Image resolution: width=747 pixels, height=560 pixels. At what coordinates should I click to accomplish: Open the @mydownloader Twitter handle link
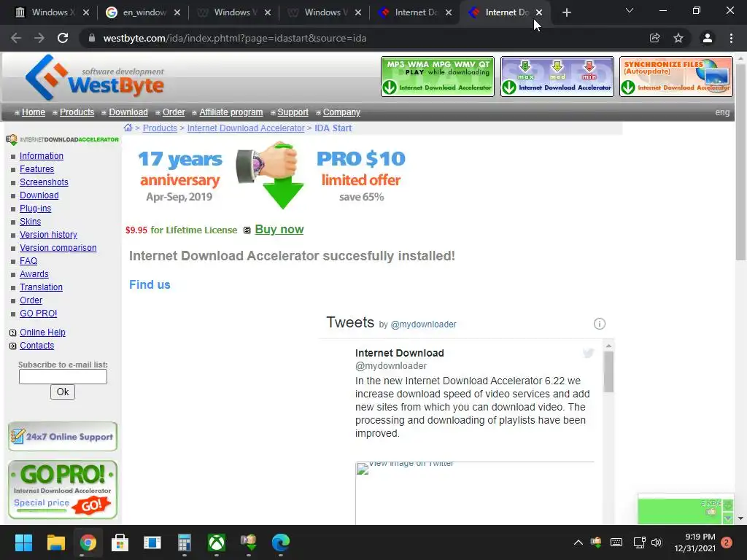pyautogui.click(x=423, y=324)
